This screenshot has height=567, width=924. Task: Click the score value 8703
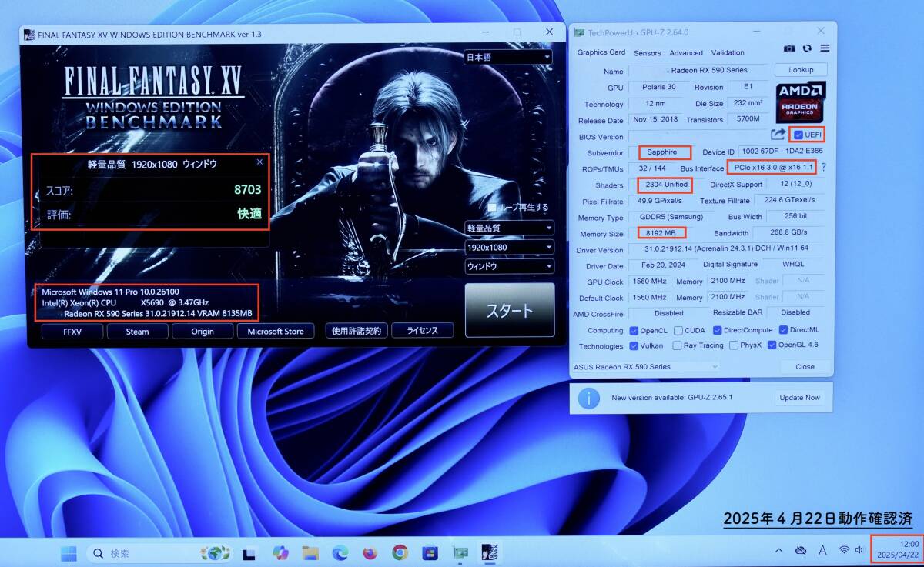tap(248, 189)
